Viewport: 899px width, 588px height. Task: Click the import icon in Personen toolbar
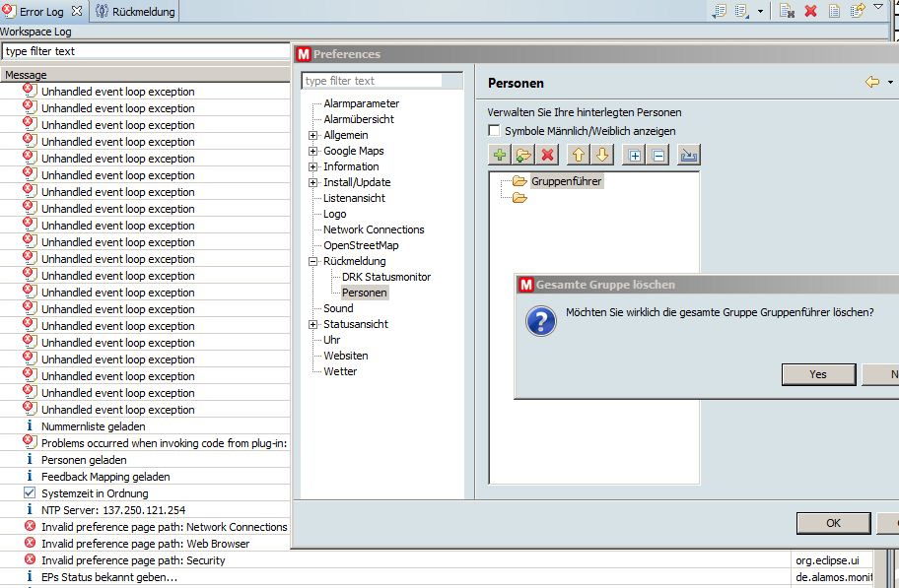point(688,155)
